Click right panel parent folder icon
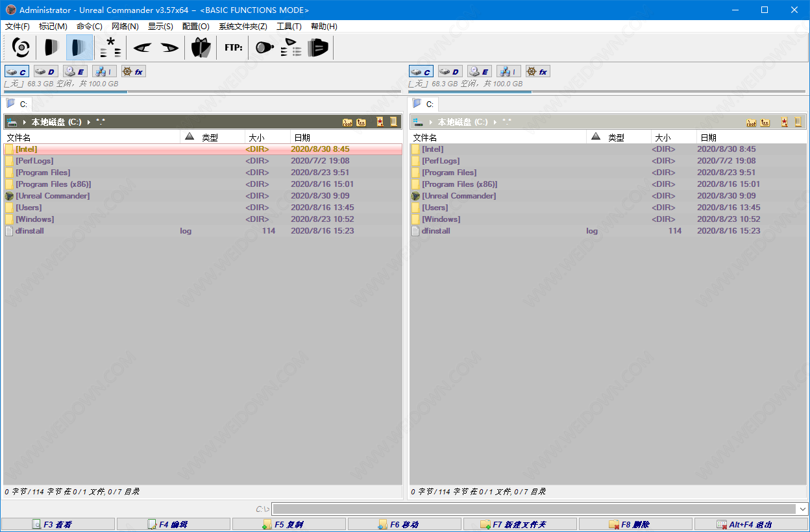Screen dimensions: 810x532 tap(766, 122)
